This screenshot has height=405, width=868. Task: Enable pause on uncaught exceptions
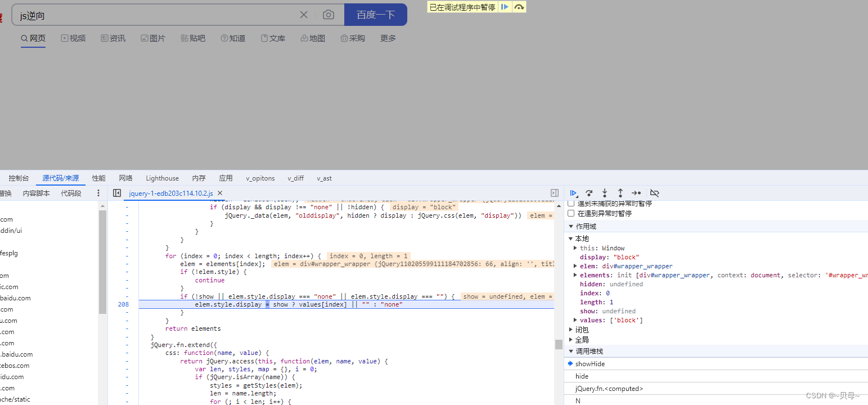[571, 203]
